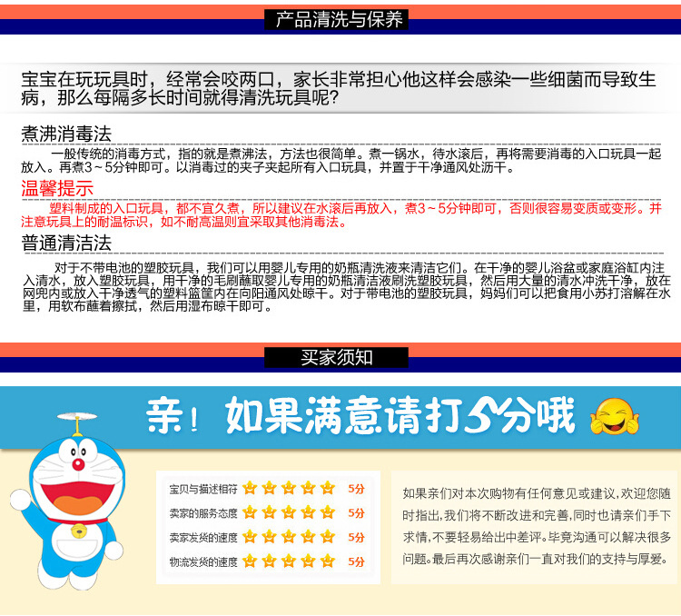Select the first star for 卖家的服务态度
This screenshot has width=681, height=616.
click(250, 512)
